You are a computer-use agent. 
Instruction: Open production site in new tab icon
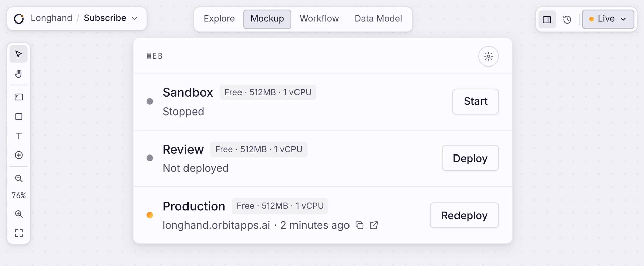click(x=374, y=225)
